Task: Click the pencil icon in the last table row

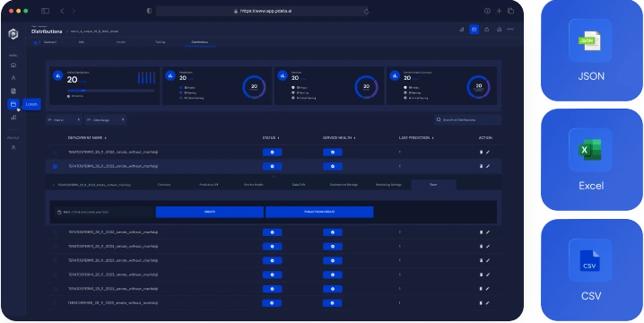Action: (x=488, y=303)
